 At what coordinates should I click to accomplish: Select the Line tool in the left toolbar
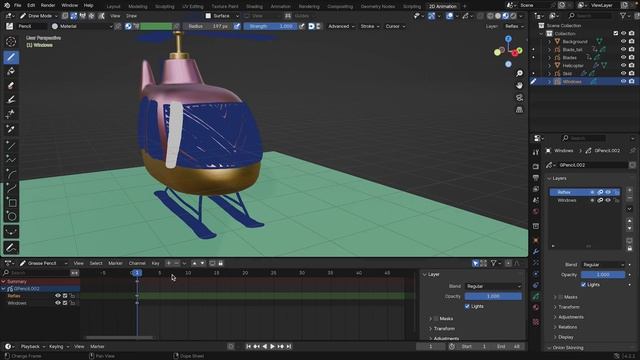pos(11,145)
